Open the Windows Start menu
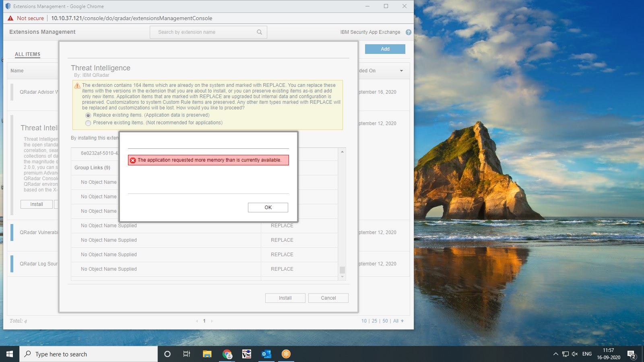The height and width of the screenshot is (362, 644). (x=10, y=354)
